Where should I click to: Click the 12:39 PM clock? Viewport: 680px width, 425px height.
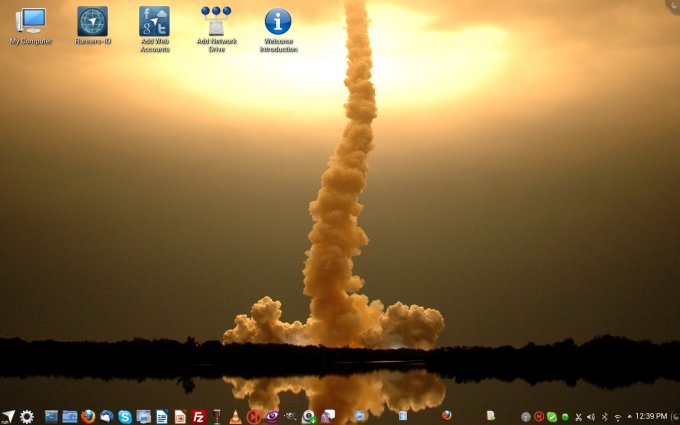click(651, 416)
